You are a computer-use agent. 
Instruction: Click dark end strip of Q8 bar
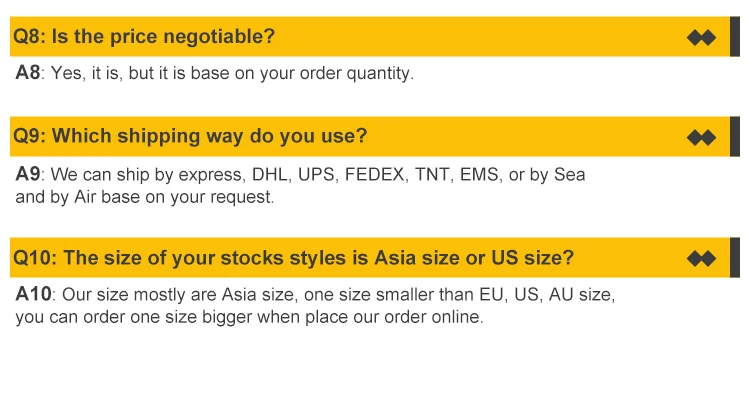pos(735,37)
